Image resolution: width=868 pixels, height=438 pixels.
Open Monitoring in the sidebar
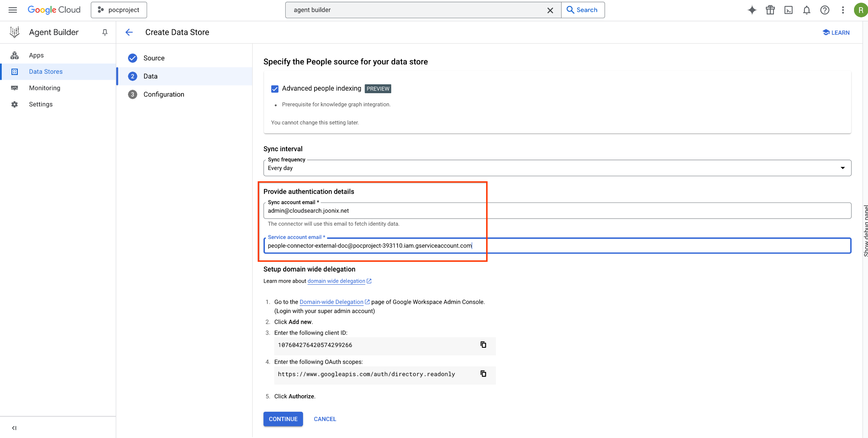(58, 88)
